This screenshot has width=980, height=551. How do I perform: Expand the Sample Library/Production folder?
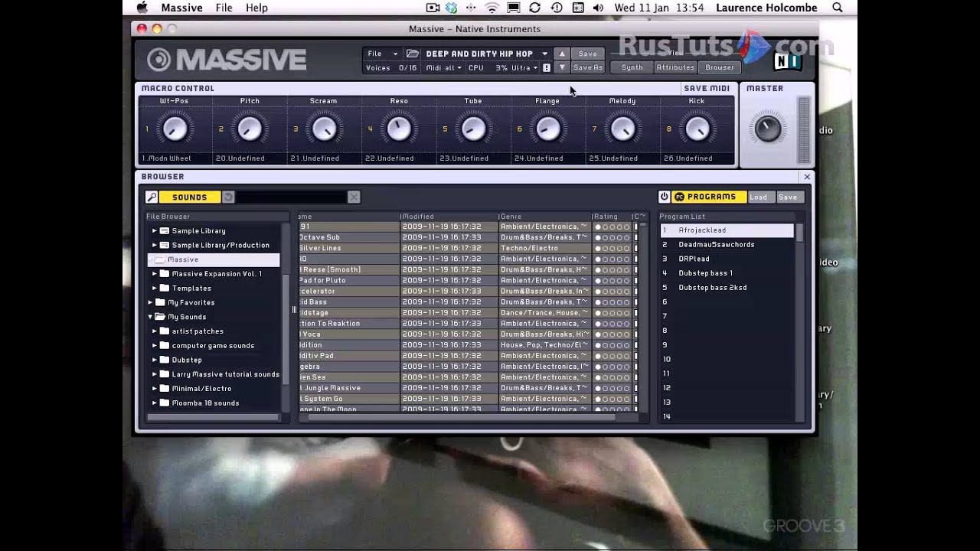tap(154, 245)
